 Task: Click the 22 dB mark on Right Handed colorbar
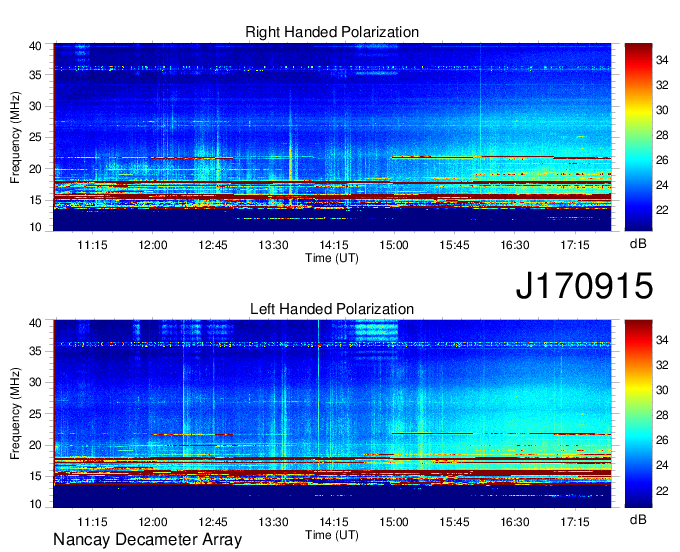click(662, 210)
